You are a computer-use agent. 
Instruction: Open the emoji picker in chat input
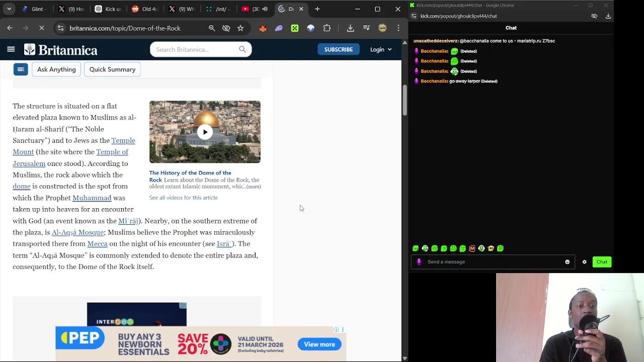(x=567, y=262)
